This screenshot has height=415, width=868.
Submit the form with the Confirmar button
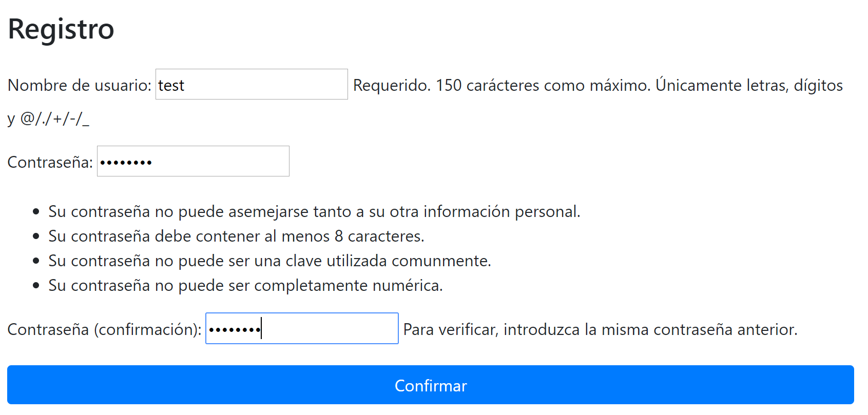coord(431,385)
